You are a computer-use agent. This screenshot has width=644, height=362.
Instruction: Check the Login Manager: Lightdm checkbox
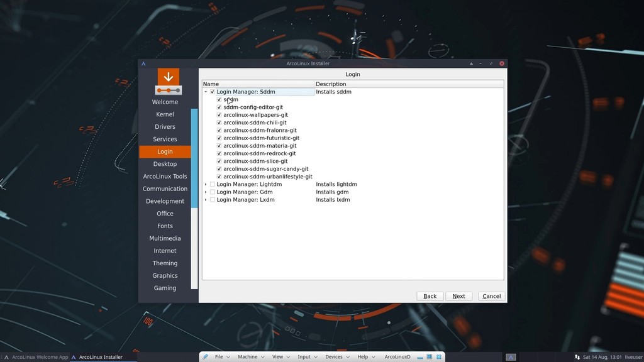tap(213, 184)
